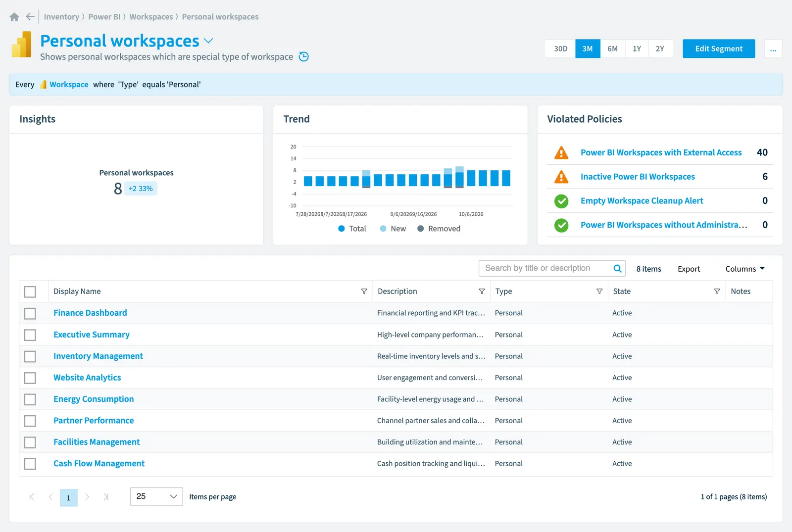Click the Export button

point(689,269)
